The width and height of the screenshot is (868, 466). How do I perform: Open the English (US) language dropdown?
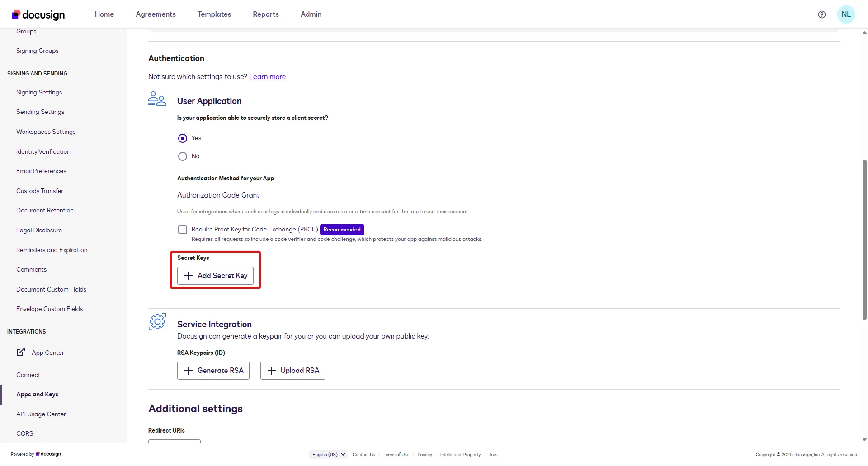[329, 454]
